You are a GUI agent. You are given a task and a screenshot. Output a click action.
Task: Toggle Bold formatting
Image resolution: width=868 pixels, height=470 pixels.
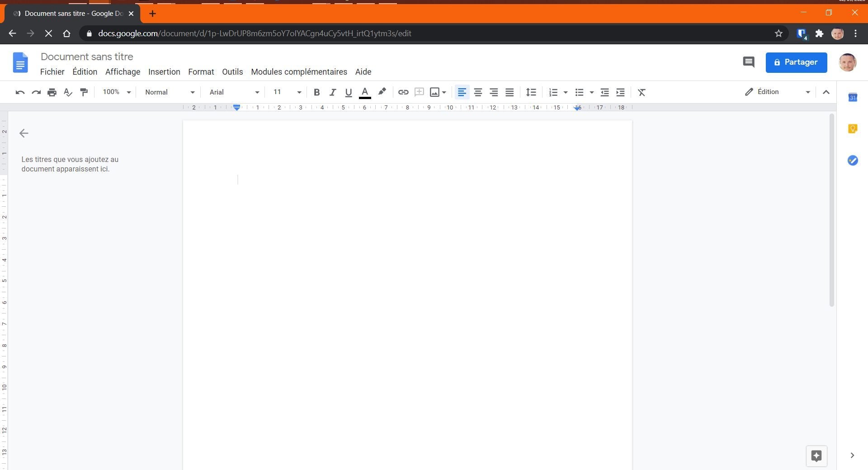click(x=316, y=92)
